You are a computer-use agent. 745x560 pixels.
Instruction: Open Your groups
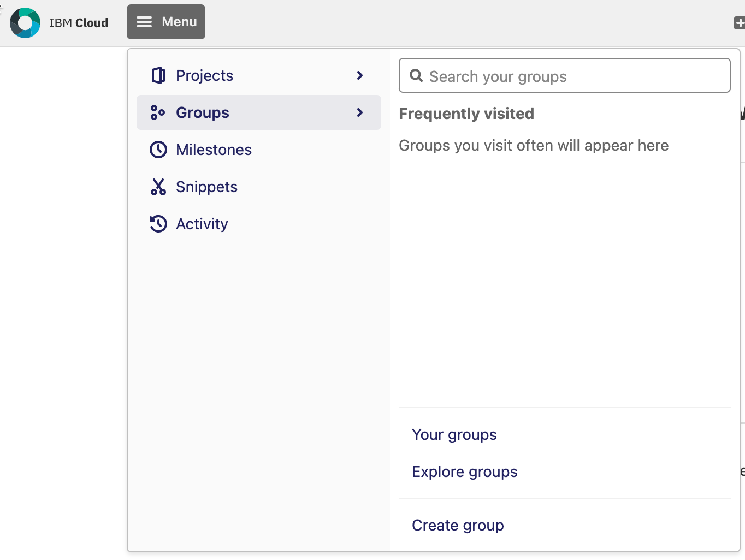pyautogui.click(x=454, y=434)
